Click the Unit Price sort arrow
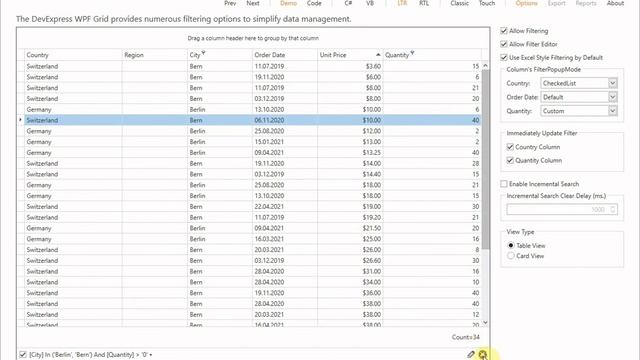 [378, 55]
